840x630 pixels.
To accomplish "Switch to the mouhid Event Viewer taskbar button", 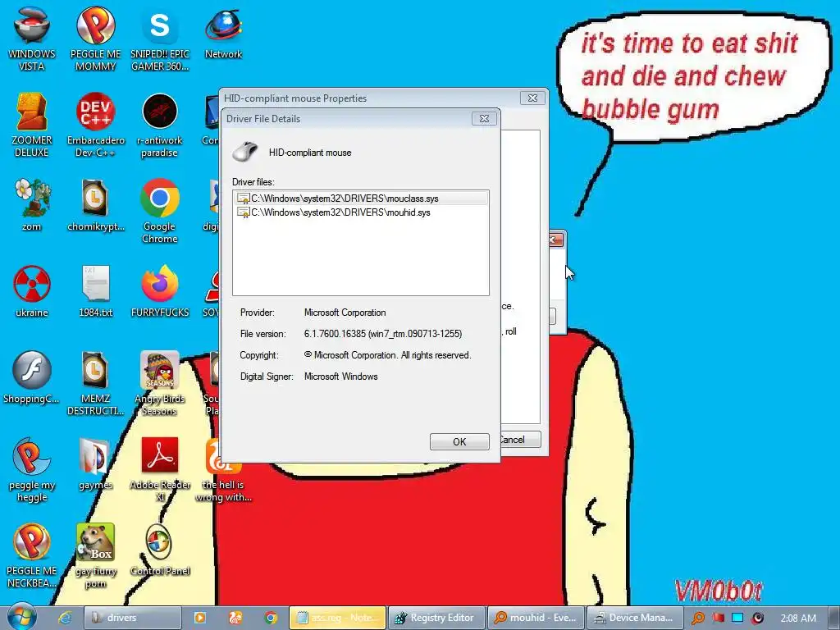I will point(536,618).
